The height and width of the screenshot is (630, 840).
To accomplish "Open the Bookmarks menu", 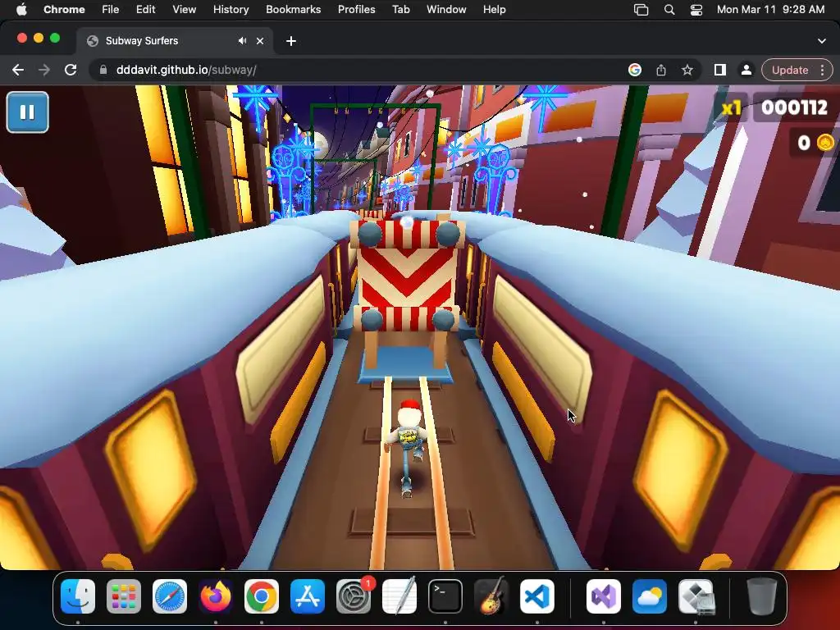I will 293,9.
